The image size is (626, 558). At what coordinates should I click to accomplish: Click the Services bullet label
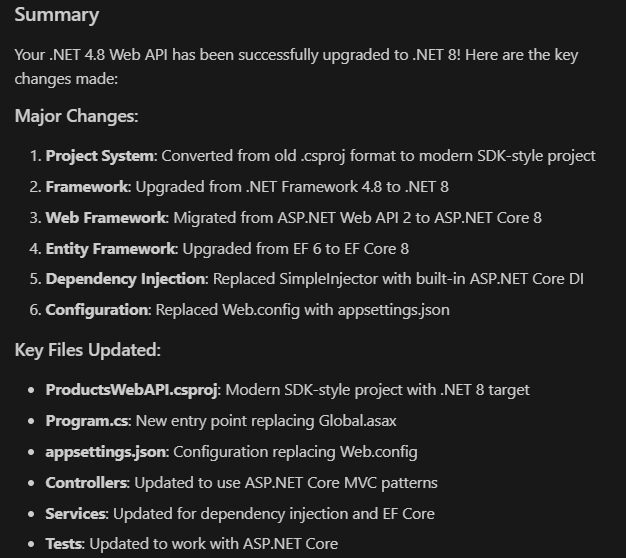click(75, 514)
